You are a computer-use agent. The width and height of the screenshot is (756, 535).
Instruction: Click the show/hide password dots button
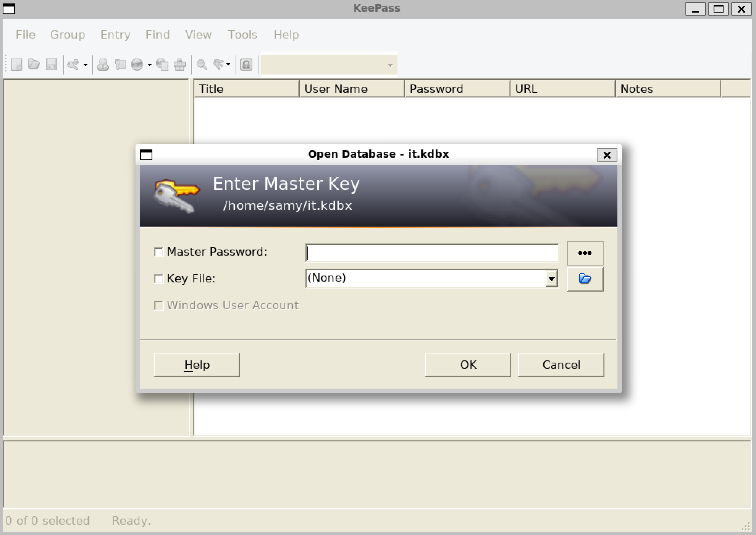tap(585, 253)
